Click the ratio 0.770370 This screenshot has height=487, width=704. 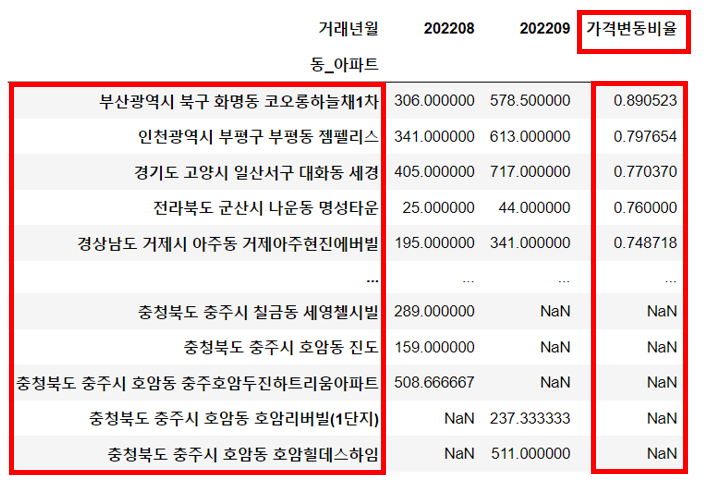tap(645, 172)
